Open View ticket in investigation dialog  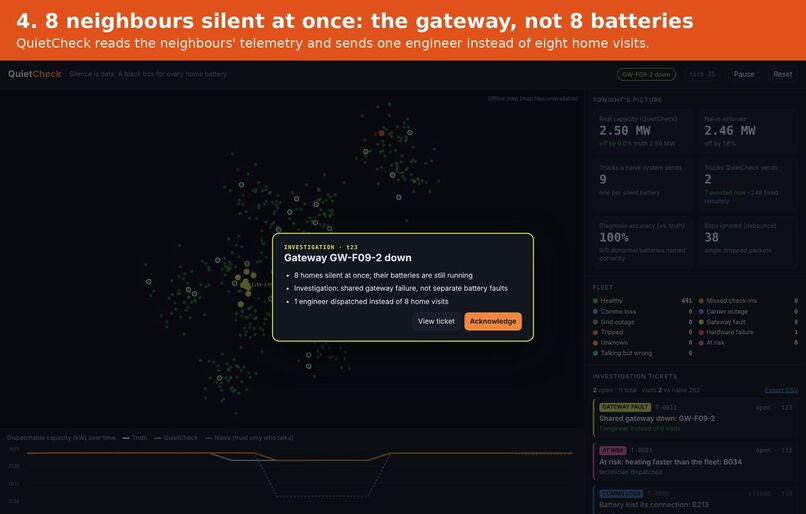click(x=436, y=321)
